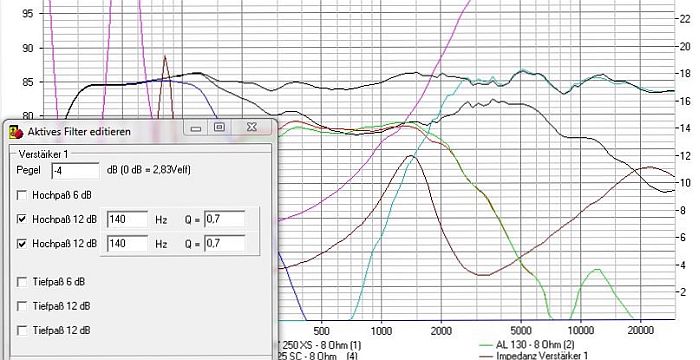Image resolution: width=700 pixels, height=360 pixels.
Task: Enable the first Tiefpaß 12 dB checkbox
Action: (x=21, y=306)
